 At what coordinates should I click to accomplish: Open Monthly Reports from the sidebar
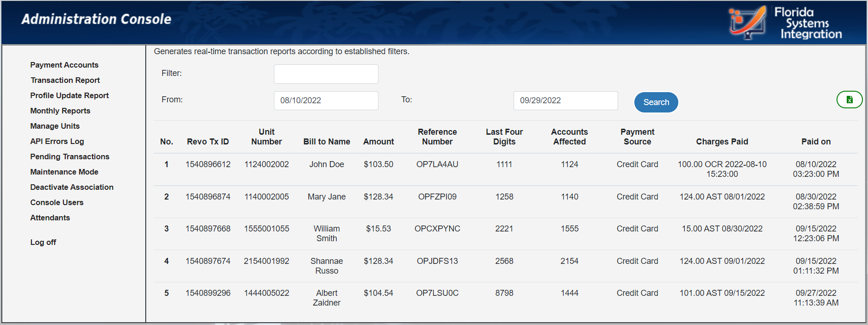point(60,111)
